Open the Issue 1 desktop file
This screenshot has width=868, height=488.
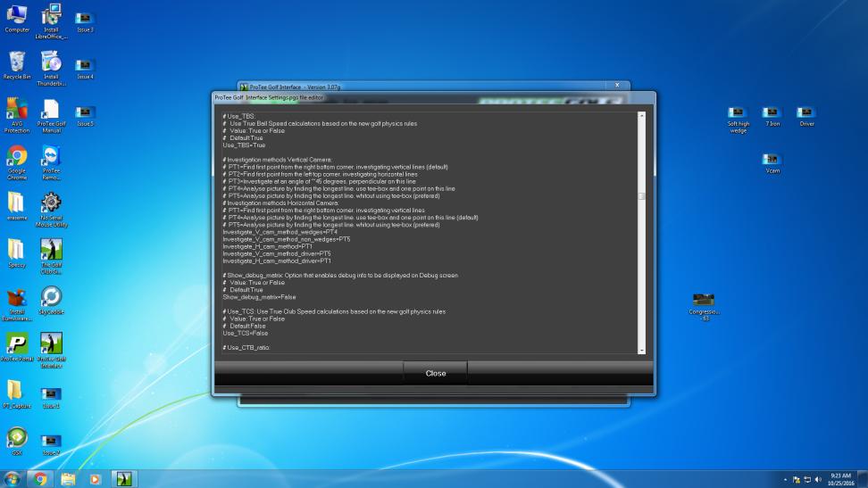coord(51,398)
